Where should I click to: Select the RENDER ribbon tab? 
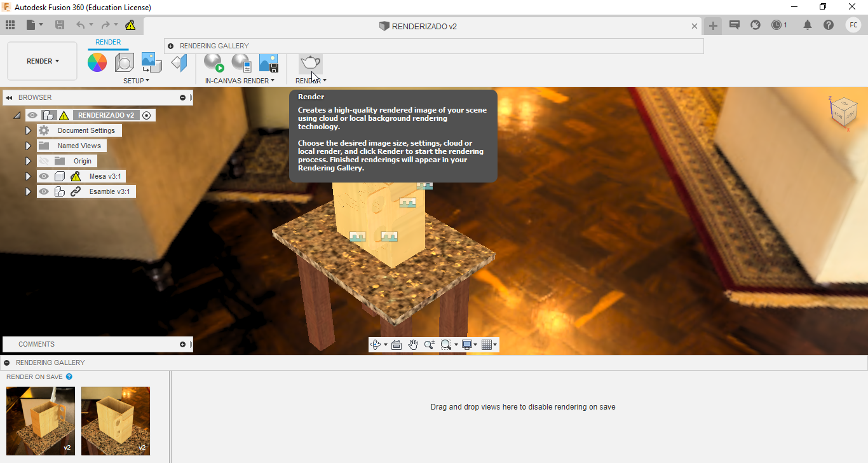[108, 42]
